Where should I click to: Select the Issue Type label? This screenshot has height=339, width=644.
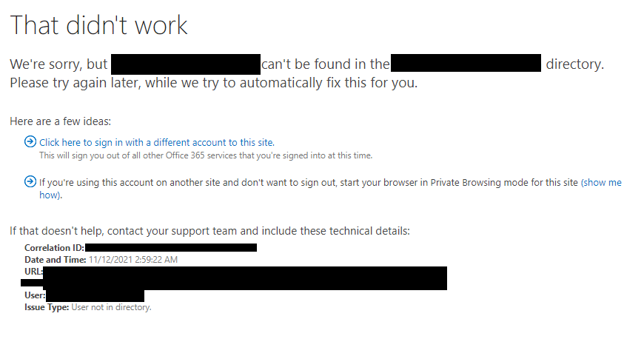[47, 307]
